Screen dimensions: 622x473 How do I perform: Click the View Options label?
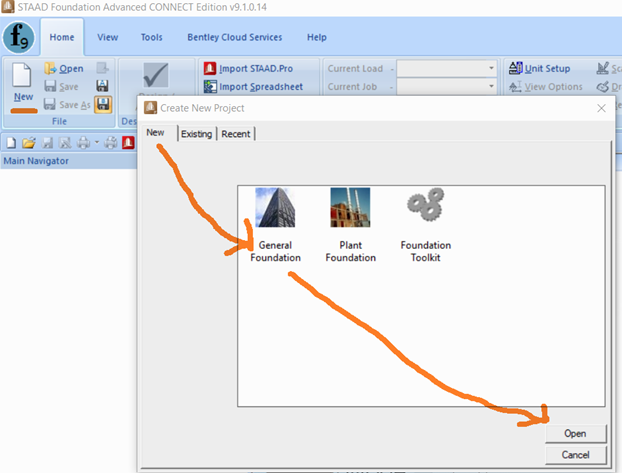pos(553,87)
